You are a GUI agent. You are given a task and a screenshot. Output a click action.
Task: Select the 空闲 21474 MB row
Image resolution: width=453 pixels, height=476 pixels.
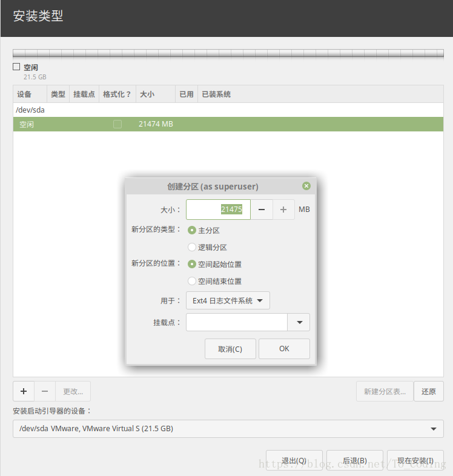[228, 124]
